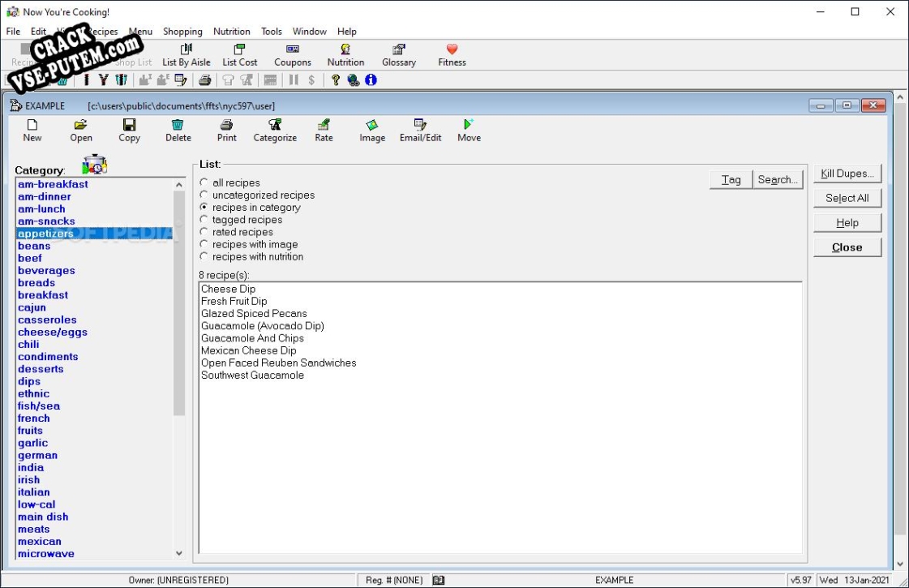The width and height of the screenshot is (909, 588).
Task: Click category list scroll down arrow
Action: point(178,553)
